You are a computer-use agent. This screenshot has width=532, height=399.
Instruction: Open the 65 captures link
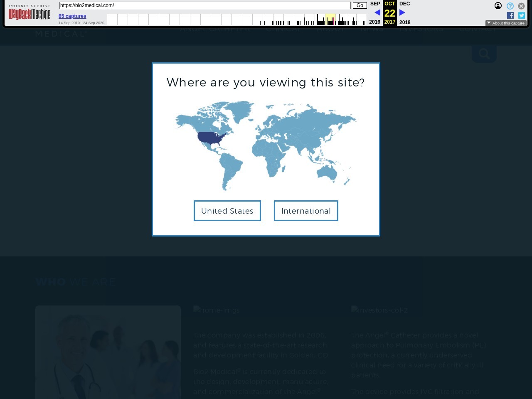tap(72, 16)
